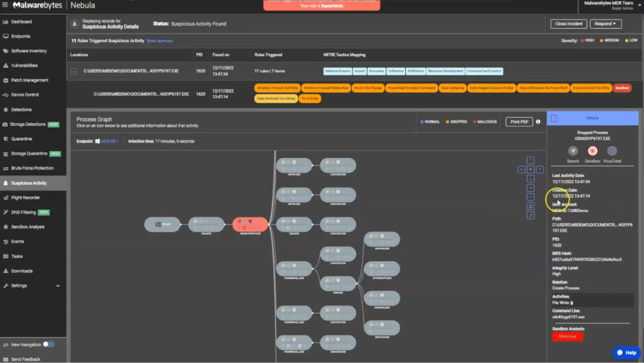Collapse the location row with minus box
The image size is (644, 363).
(x=74, y=71)
